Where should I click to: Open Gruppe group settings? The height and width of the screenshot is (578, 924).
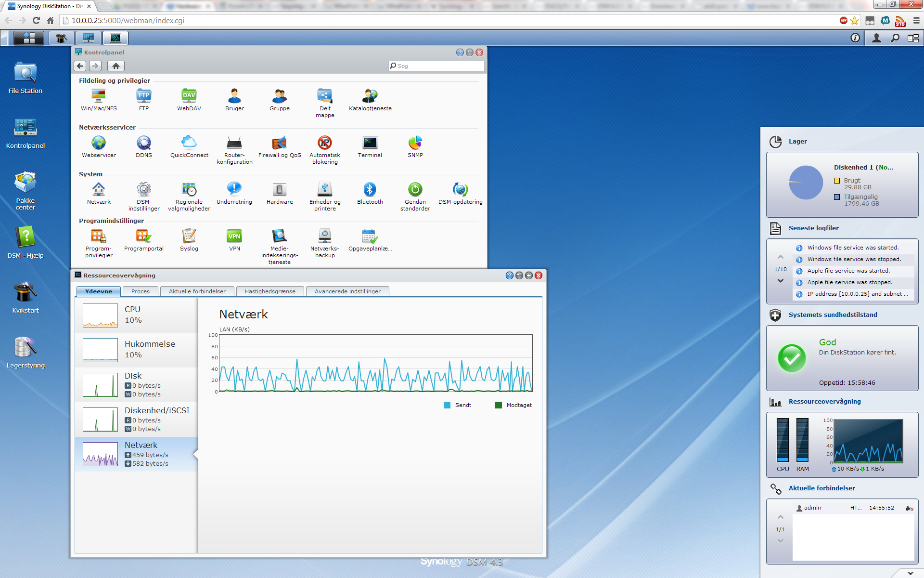(x=280, y=100)
